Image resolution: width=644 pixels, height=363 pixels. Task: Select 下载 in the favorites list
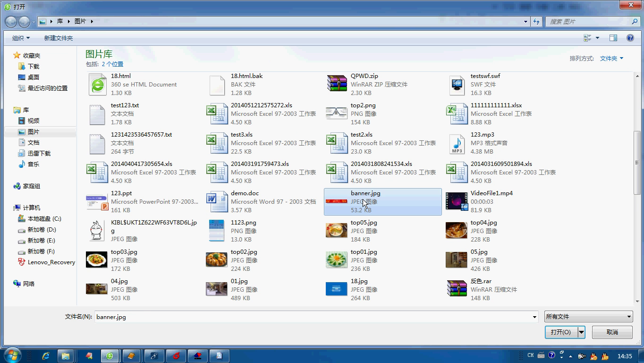pos(34,67)
